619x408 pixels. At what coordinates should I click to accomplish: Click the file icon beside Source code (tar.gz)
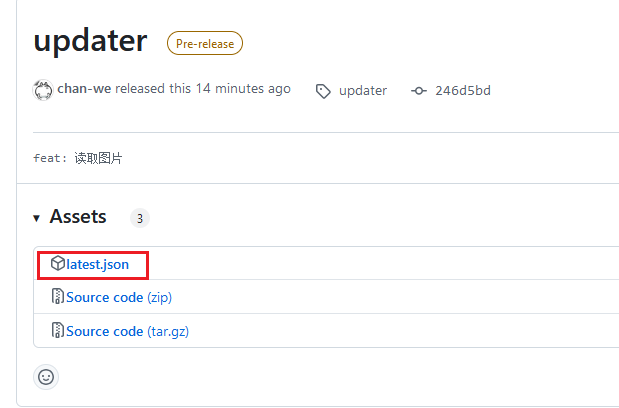(58, 331)
